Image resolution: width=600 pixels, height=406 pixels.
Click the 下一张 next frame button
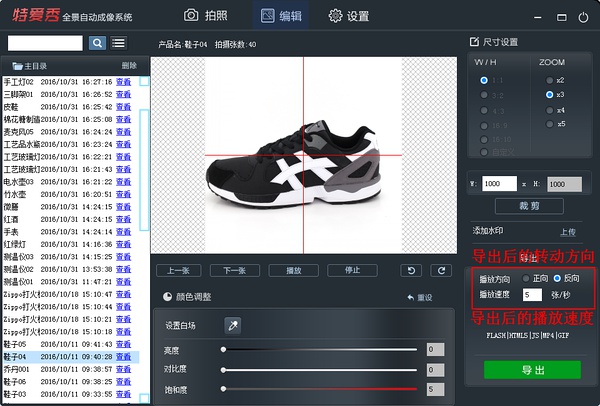235,271
